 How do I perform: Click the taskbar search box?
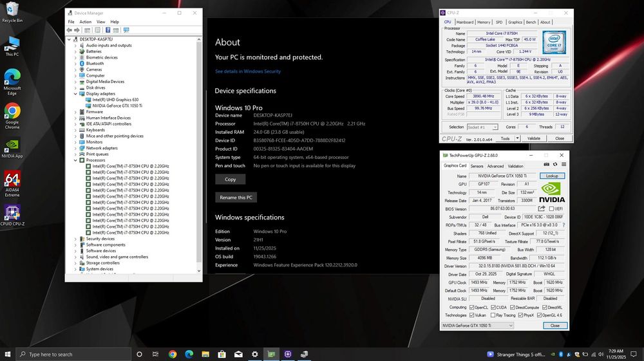[73, 354]
